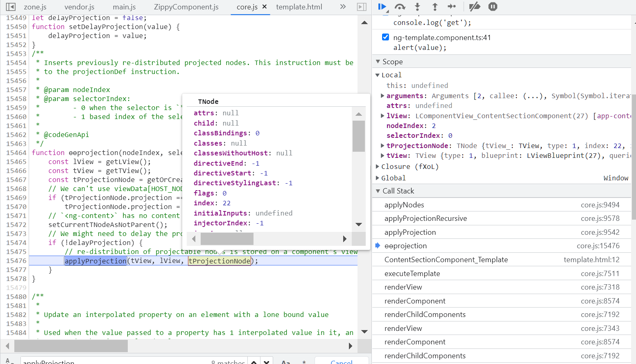Switch to zone.js tab
This screenshot has width=636, height=364.
(x=35, y=7)
